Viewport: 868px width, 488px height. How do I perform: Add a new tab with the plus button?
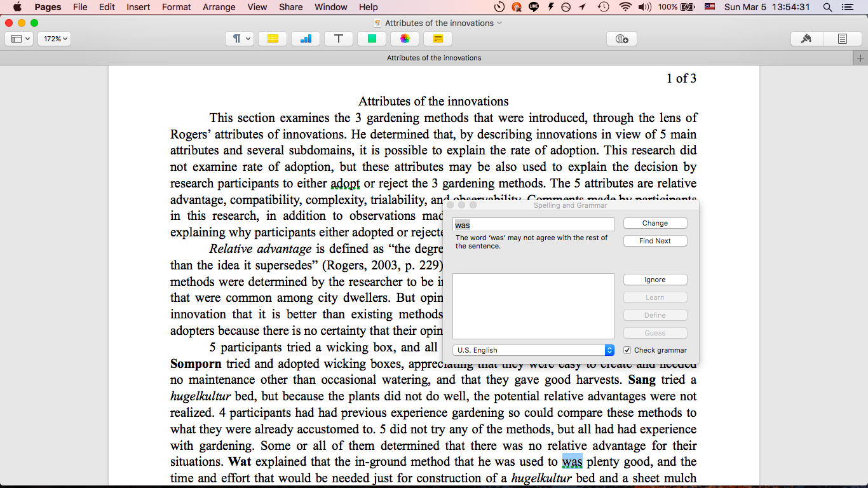pos(860,58)
